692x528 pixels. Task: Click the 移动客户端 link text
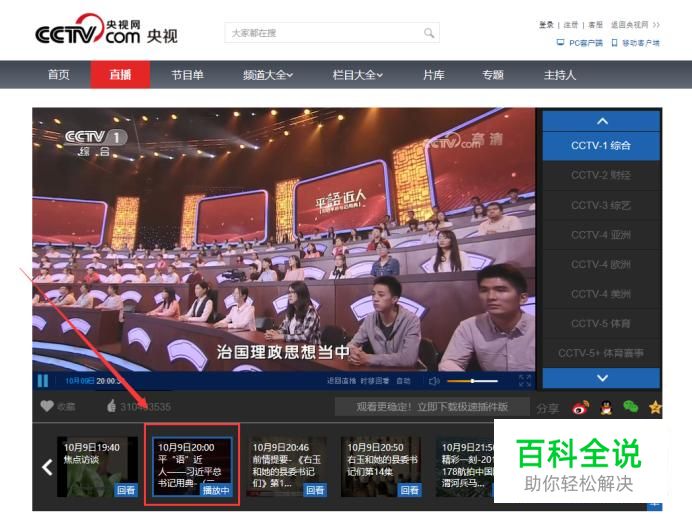tap(641, 43)
